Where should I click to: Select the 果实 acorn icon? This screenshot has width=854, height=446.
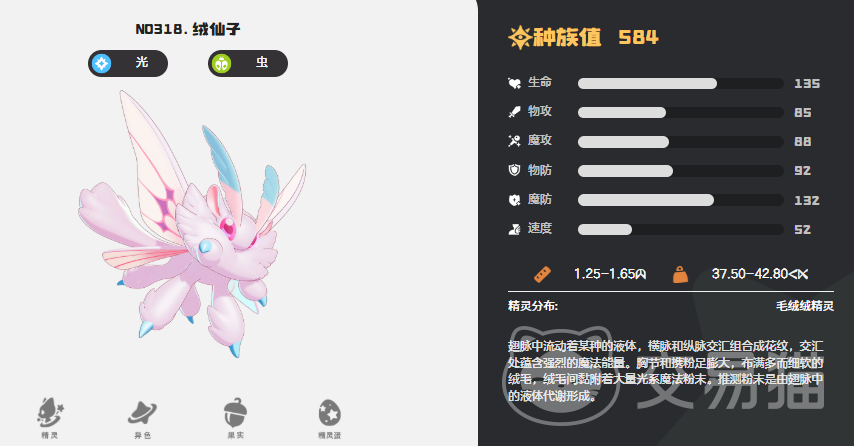pos(235,413)
